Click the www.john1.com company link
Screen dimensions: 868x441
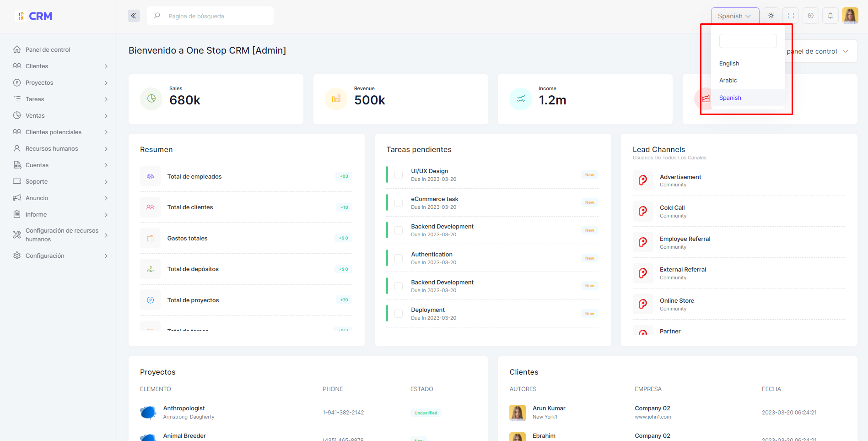point(652,417)
